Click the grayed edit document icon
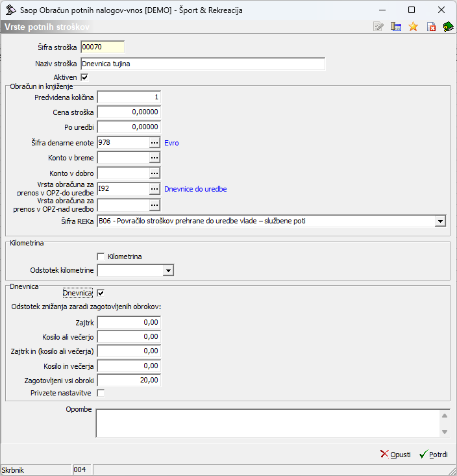 [x=378, y=27]
